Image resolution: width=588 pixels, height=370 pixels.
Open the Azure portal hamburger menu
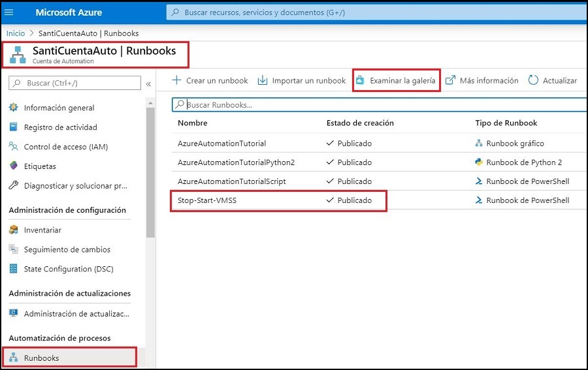(x=8, y=12)
